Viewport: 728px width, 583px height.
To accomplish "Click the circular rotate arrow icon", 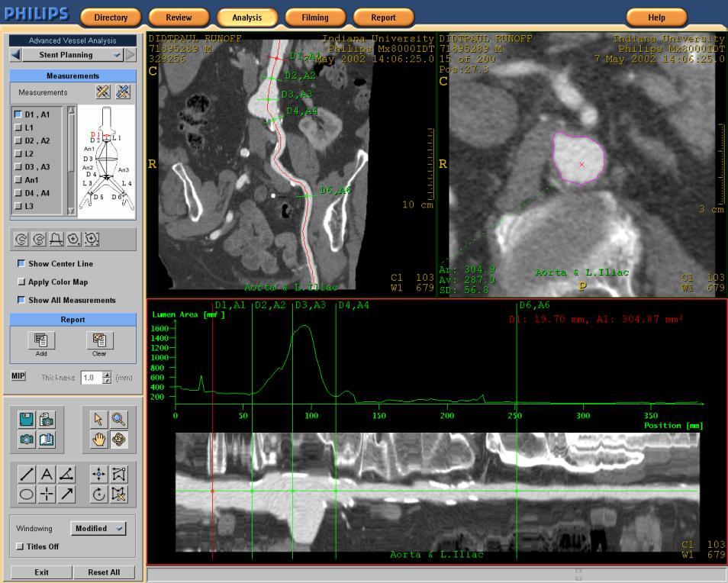I will tap(99, 494).
